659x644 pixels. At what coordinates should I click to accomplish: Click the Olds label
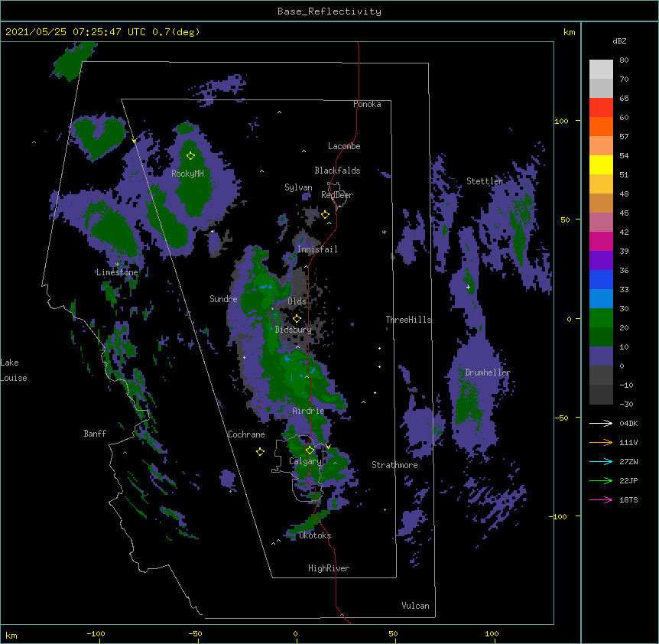click(297, 301)
